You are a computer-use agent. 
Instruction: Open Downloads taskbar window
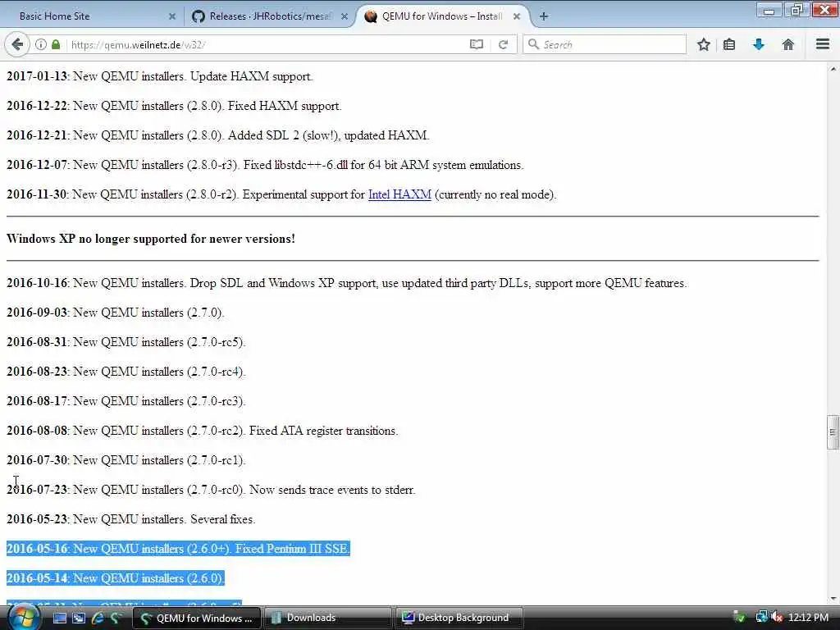(x=328, y=618)
